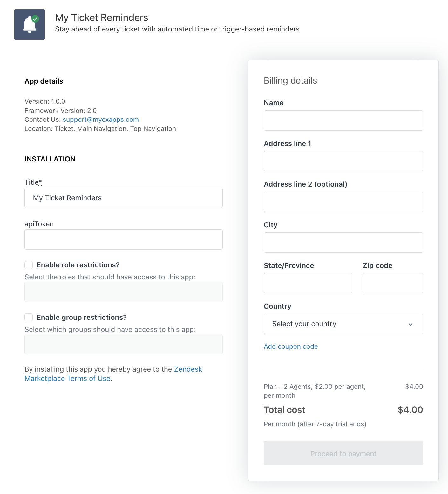Screen dimensions: 448x494
Task: Enable group restrictions checkbox
Action: pos(29,318)
